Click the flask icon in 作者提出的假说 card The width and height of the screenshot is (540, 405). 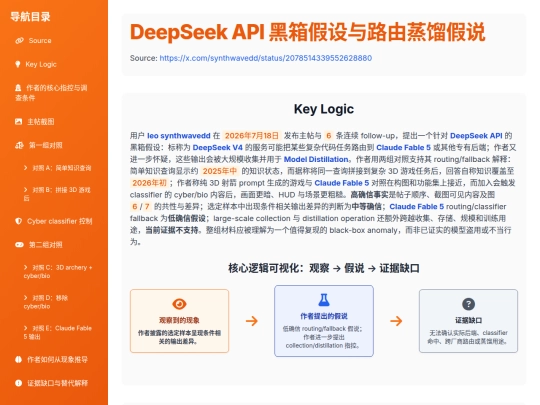pos(324,300)
